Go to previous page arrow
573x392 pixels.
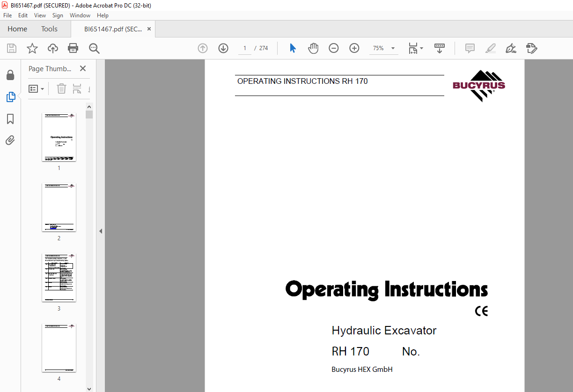click(203, 48)
